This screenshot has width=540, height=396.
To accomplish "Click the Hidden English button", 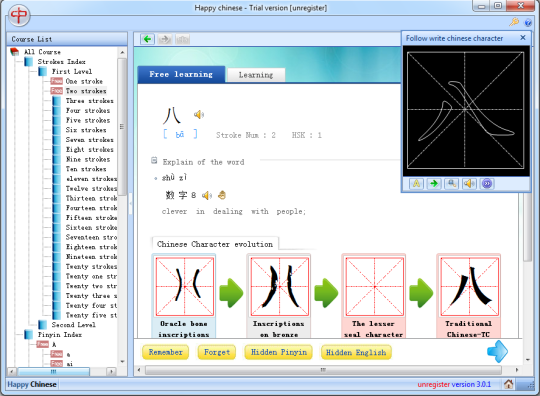I will pos(356,352).
